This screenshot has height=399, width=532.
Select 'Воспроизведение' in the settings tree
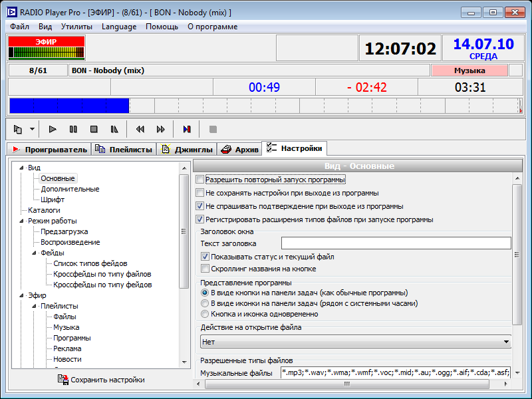tap(70, 242)
